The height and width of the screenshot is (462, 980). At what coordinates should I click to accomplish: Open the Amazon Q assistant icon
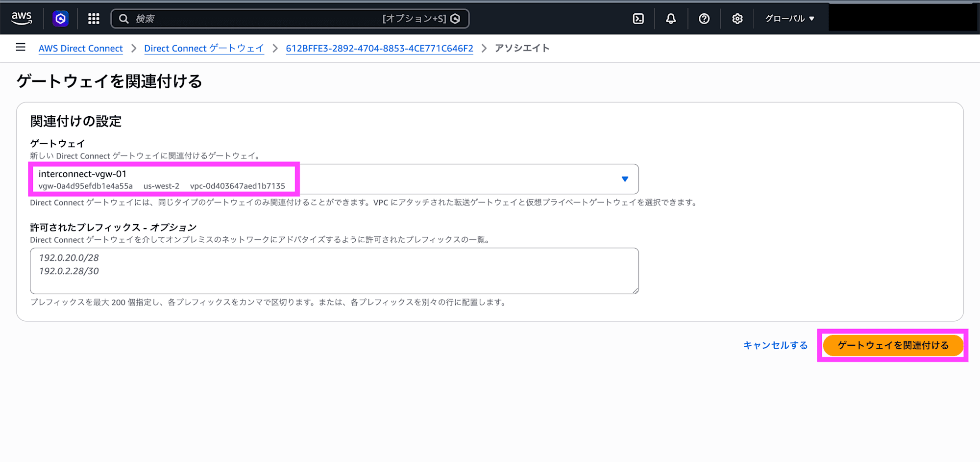(60, 18)
